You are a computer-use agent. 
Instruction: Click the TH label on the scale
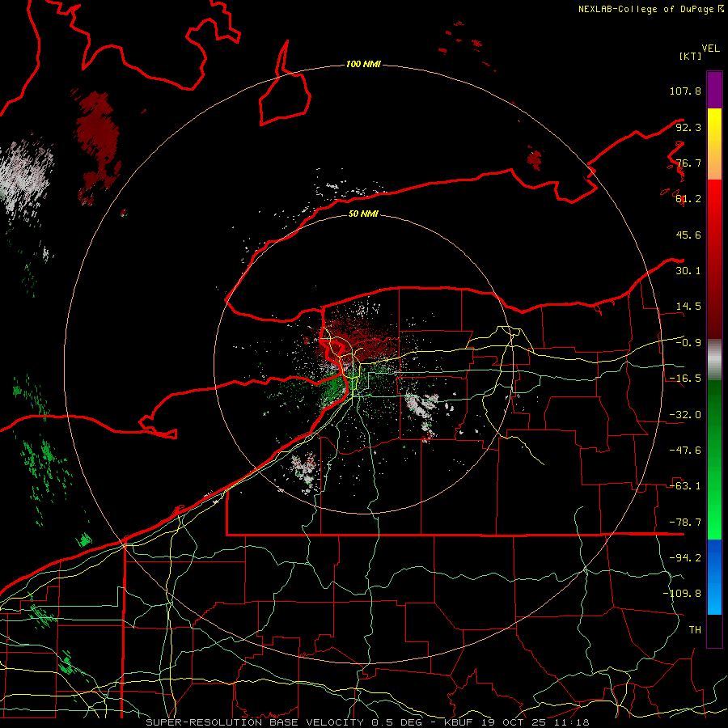695,630
